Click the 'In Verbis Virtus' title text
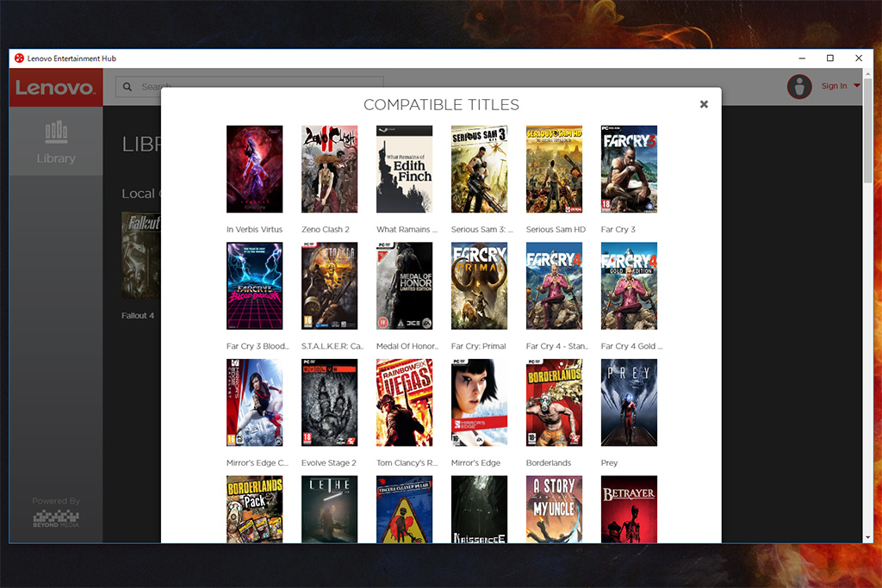Viewport: 882px width, 588px height. [254, 229]
